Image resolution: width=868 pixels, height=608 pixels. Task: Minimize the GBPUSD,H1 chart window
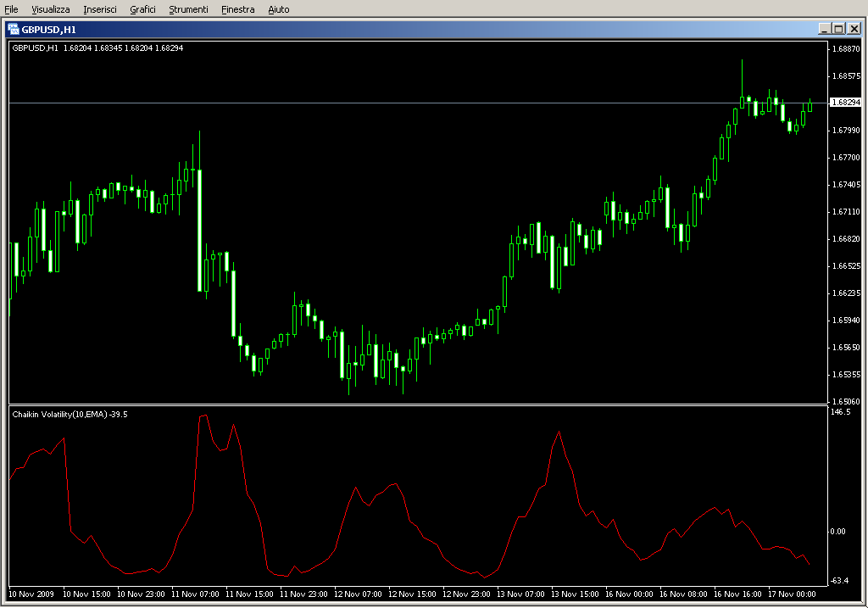click(x=824, y=29)
